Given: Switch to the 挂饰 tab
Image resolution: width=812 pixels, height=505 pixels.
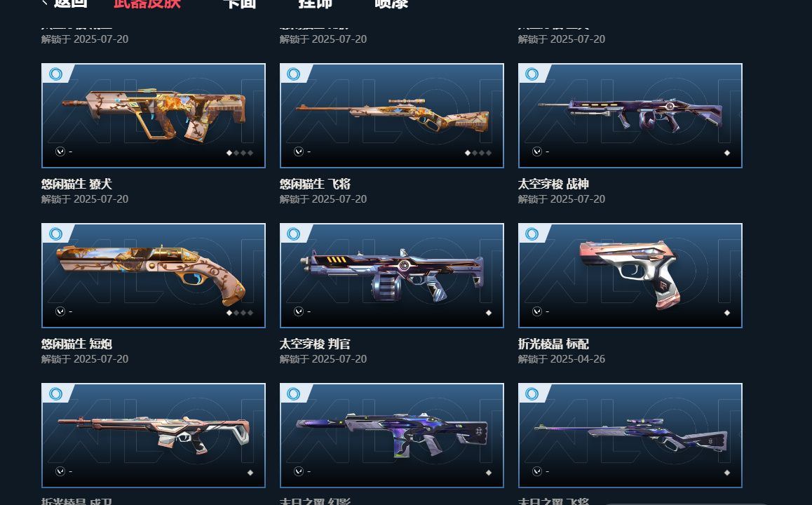Looking at the screenshot, I should click(x=316, y=4).
